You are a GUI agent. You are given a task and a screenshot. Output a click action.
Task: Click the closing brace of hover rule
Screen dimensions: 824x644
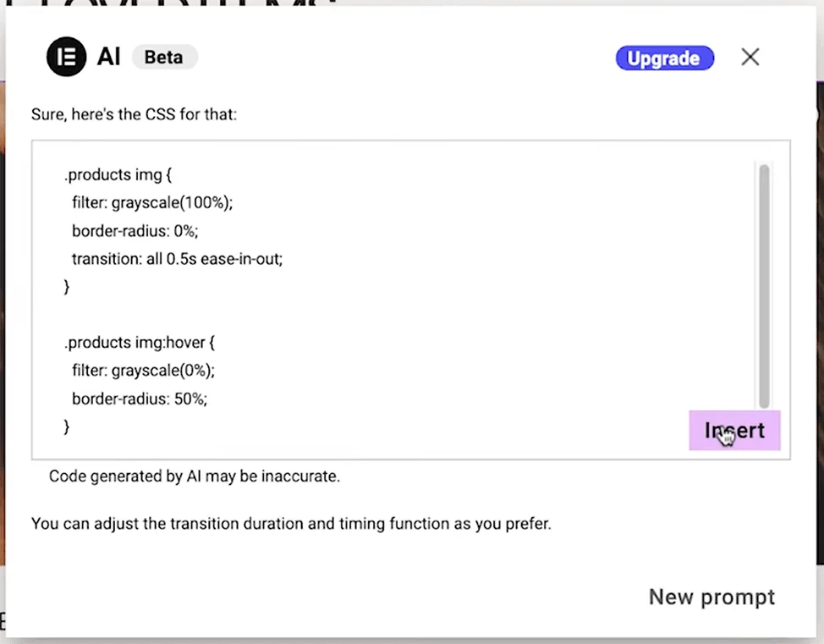[67, 427]
